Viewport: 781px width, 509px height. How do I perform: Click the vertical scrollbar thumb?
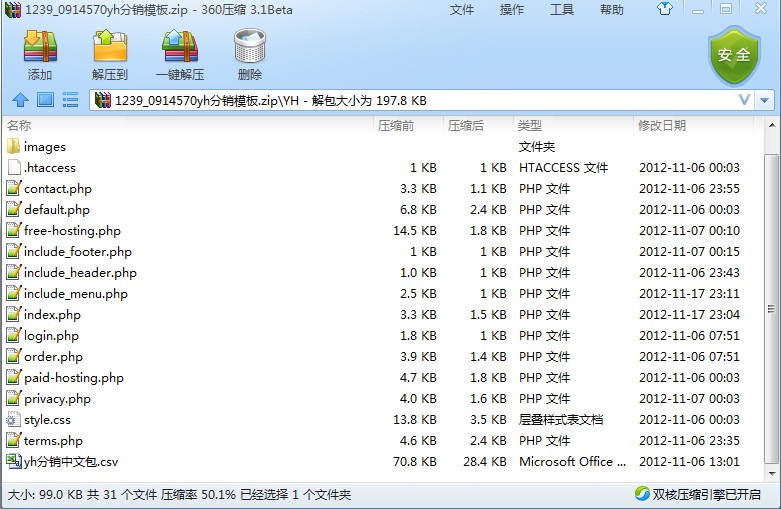(x=771, y=309)
